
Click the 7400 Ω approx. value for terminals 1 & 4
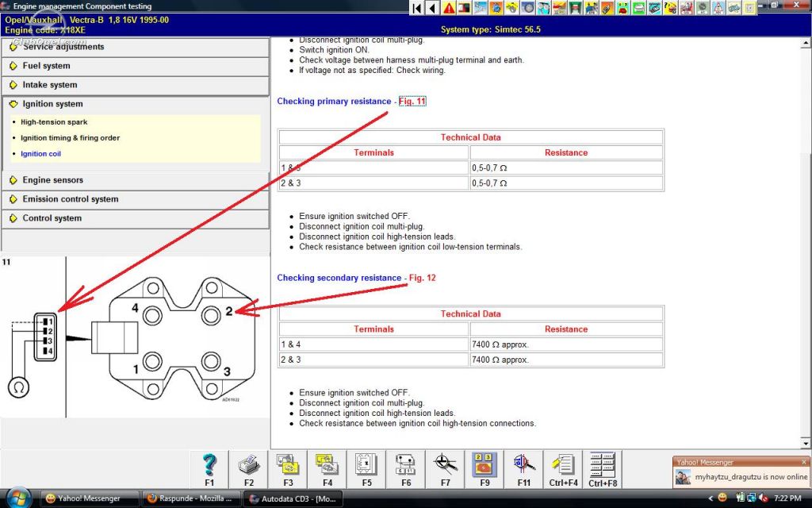coord(566,344)
